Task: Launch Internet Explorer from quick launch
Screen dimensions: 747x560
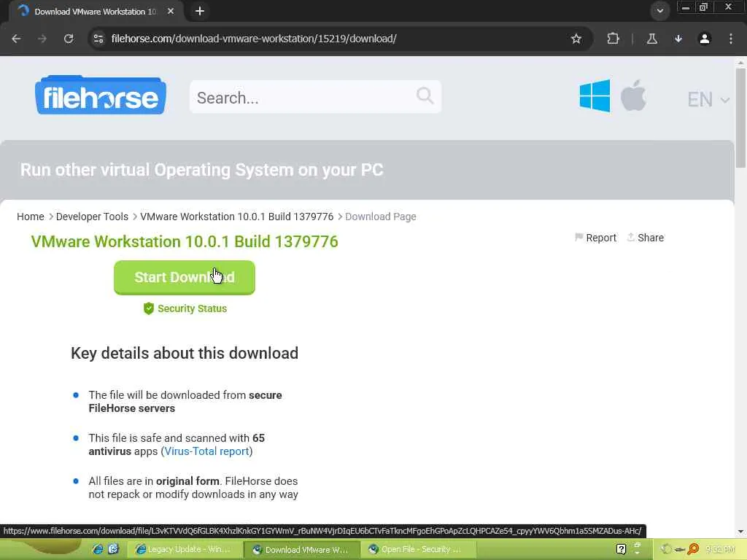Action: click(98, 549)
